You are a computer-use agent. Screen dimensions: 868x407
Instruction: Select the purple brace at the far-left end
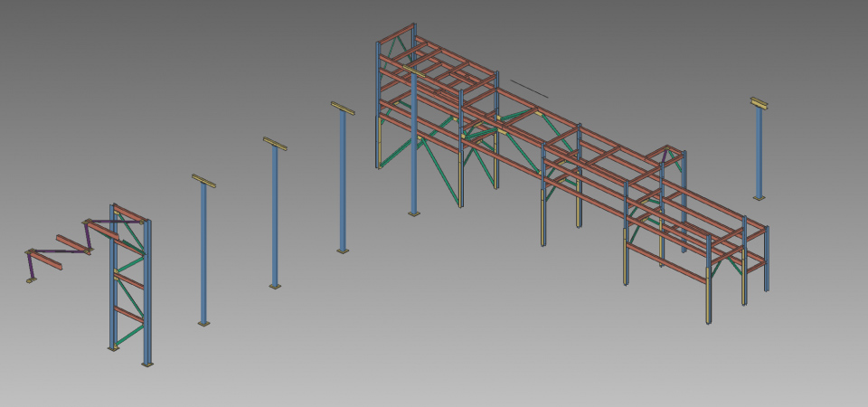[x=31, y=266]
